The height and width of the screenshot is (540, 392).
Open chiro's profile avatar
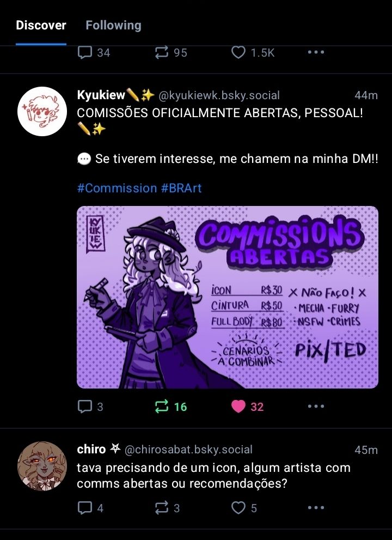coord(42,466)
